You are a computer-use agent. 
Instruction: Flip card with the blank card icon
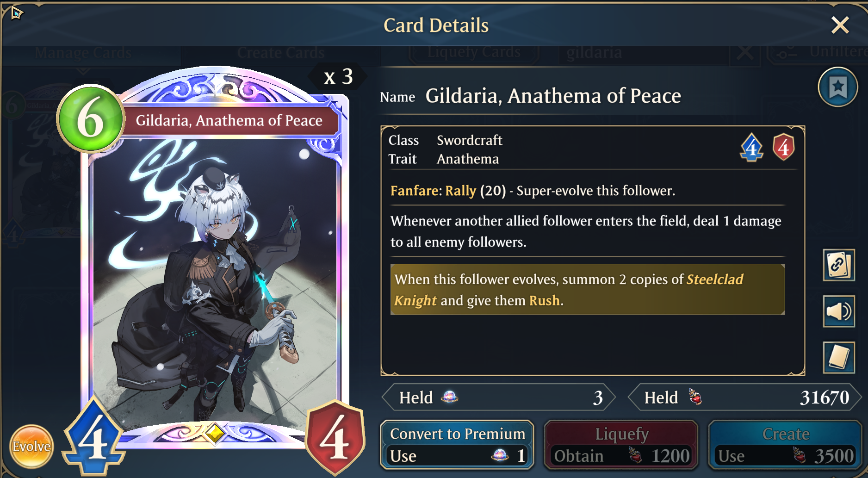coord(838,357)
